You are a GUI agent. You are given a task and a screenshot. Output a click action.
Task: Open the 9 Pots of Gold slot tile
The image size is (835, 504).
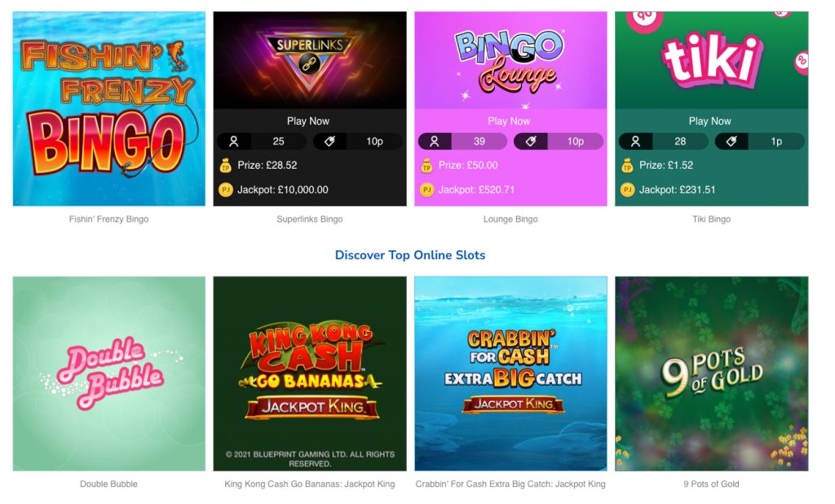click(711, 374)
